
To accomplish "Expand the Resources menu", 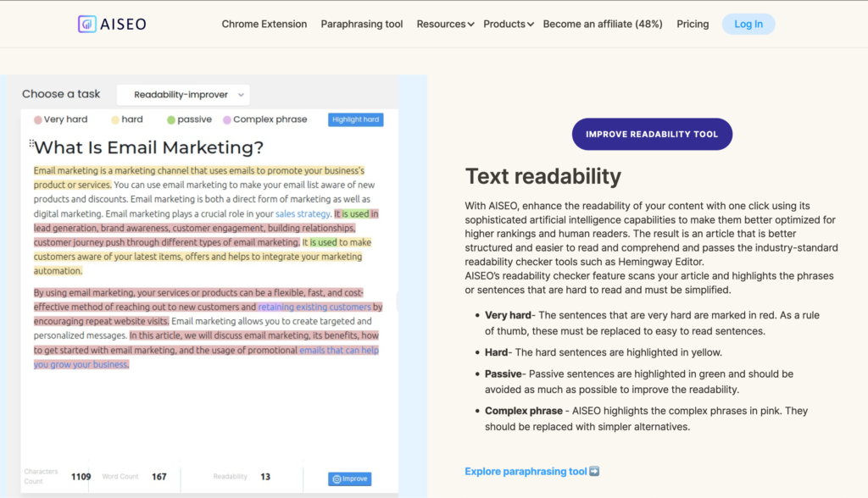I will [x=444, y=24].
